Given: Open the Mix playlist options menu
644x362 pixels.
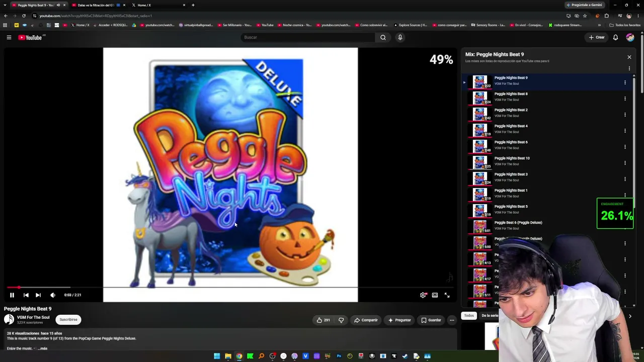Looking at the screenshot, I should pyautogui.click(x=629, y=68).
